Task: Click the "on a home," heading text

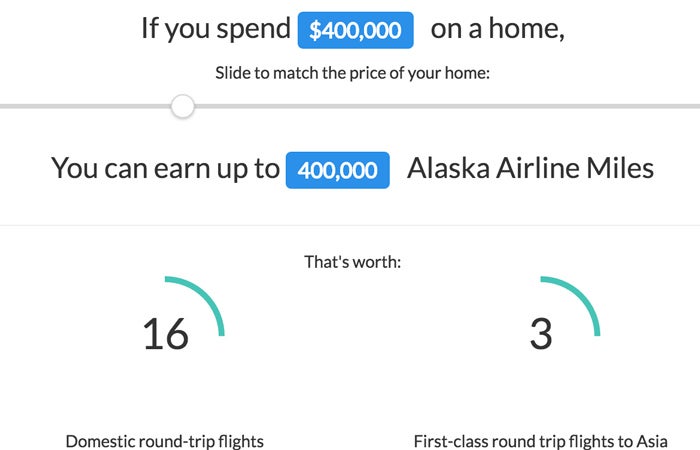Action: pyautogui.click(x=497, y=29)
